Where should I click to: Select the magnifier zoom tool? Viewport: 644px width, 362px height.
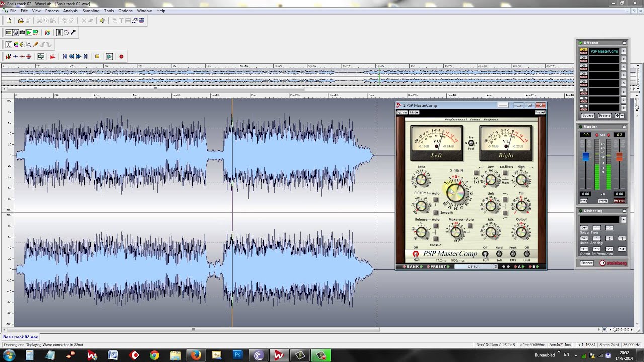[29, 45]
